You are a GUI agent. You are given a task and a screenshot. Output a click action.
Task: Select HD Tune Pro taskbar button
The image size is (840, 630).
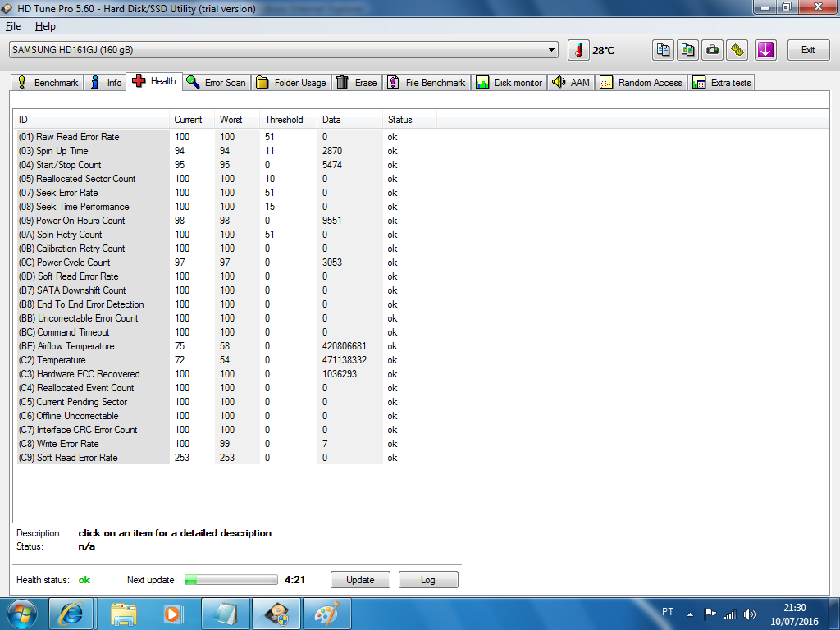click(x=276, y=614)
